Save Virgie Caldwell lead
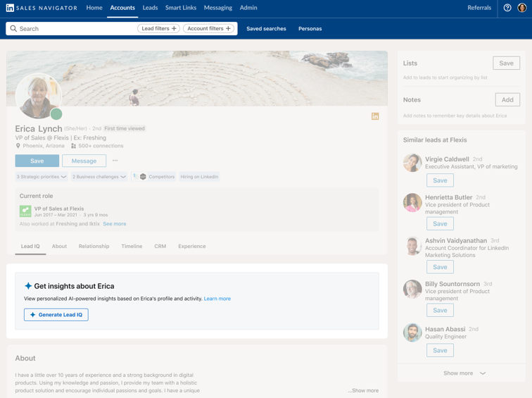Viewport: 532px width, 398px height. tap(440, 180)
